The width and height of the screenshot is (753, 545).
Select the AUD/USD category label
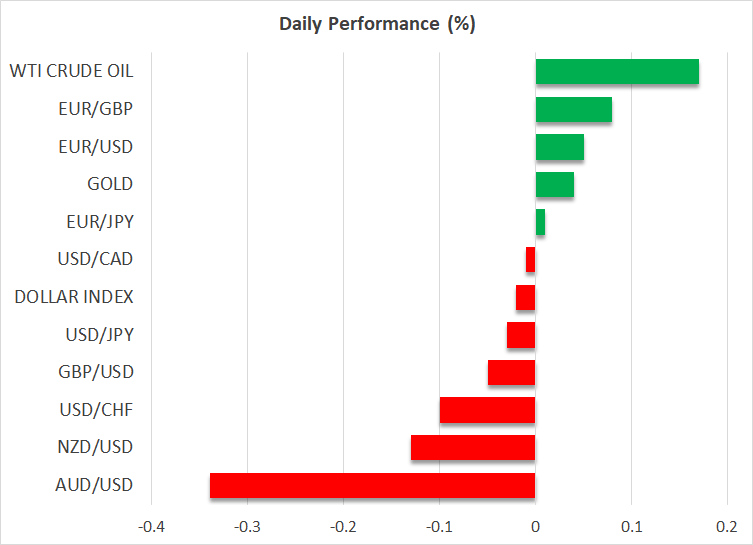(x=95, y=485)
